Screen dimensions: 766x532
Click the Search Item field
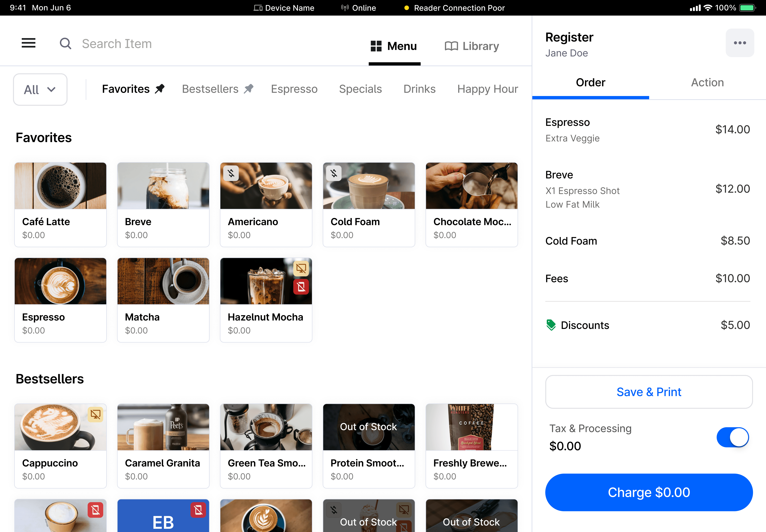117,44
